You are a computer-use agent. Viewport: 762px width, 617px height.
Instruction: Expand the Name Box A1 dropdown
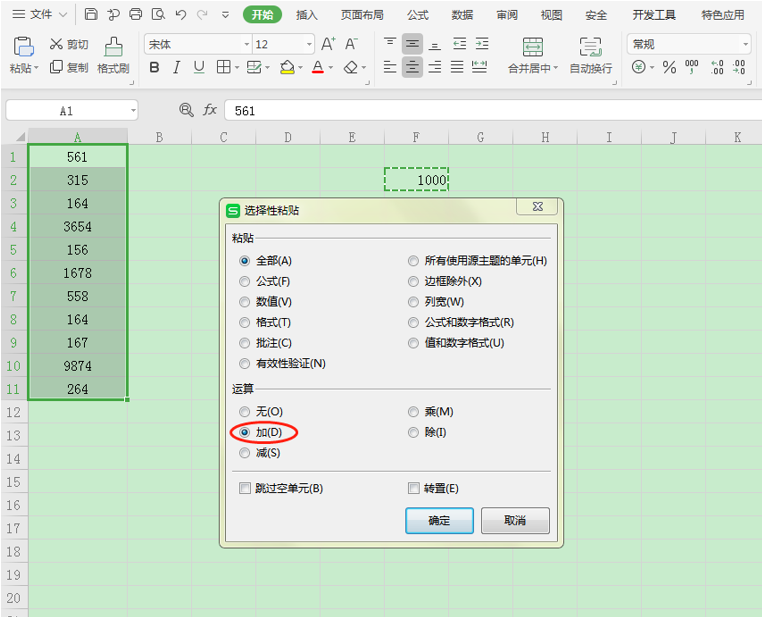tap(133, 110)
